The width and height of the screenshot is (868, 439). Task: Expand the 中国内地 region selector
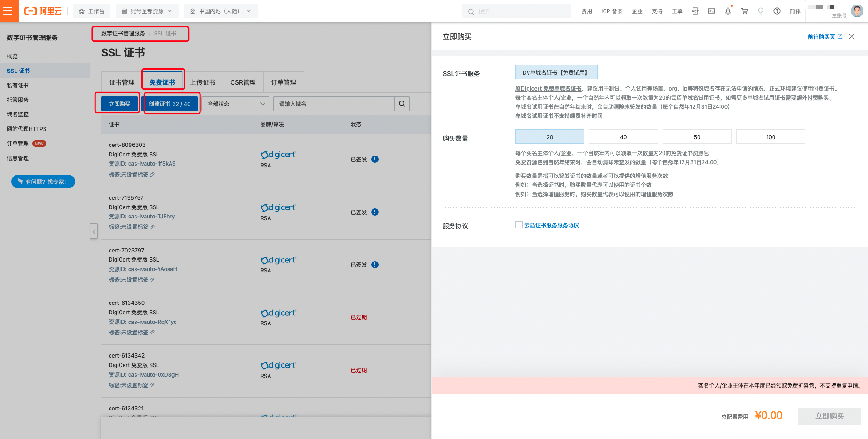pyautogui.click(x=220, y=11)
